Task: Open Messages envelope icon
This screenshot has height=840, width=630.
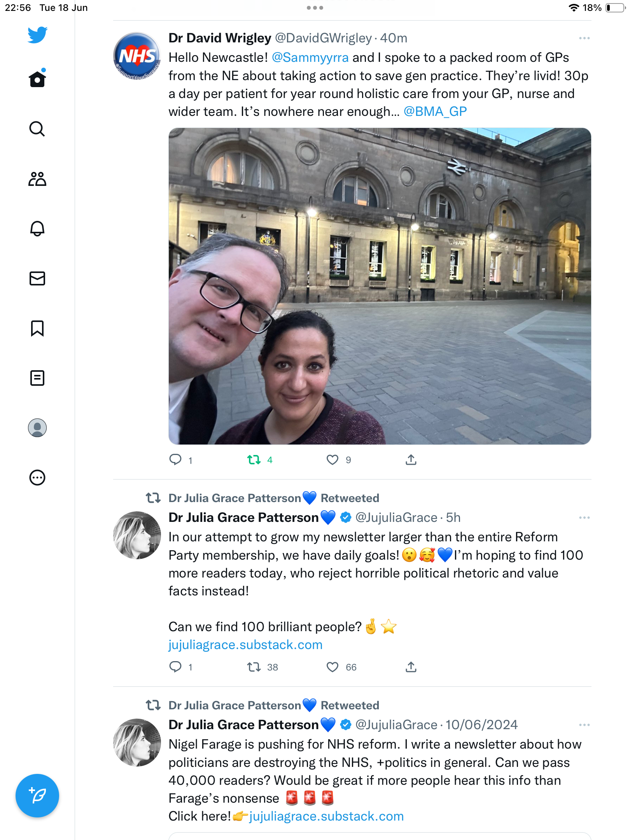Action: point(37,278)
